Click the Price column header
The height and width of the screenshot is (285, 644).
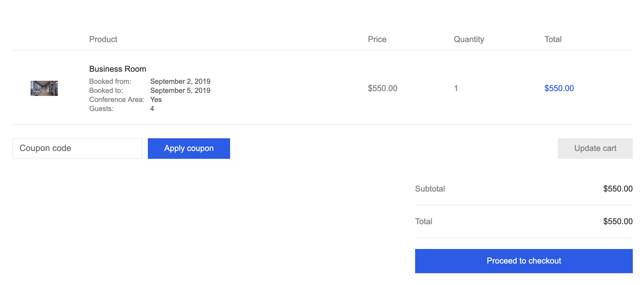click(377, 39)
